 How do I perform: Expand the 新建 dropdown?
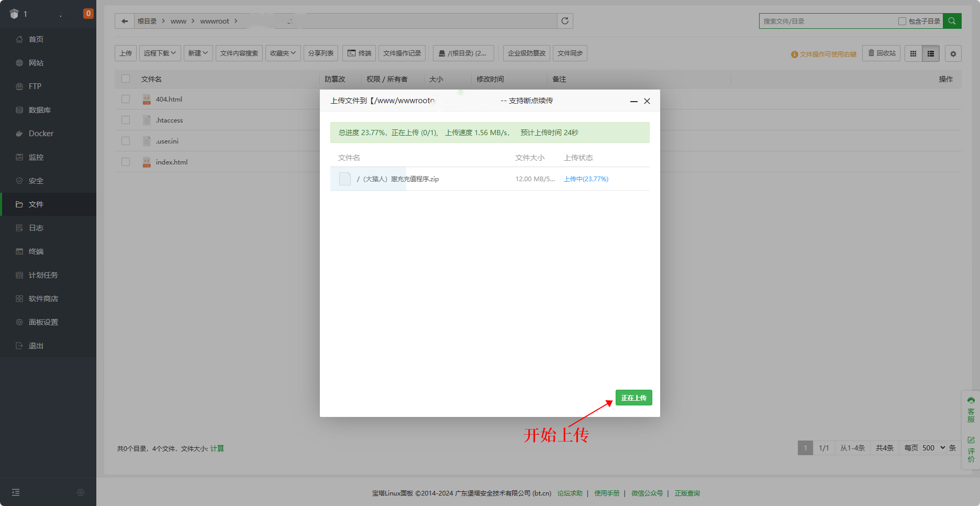pyautogui.click(x=198, y=53)
